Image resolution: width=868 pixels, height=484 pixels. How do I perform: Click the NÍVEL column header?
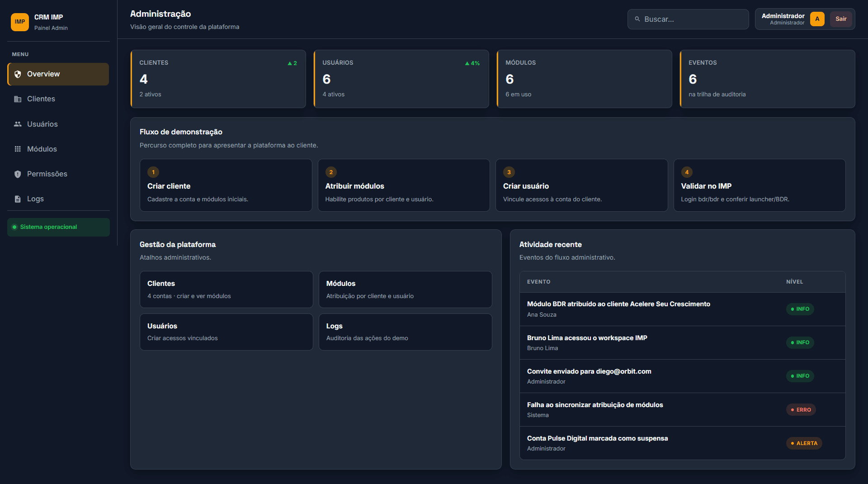click(x=794, y=282)
